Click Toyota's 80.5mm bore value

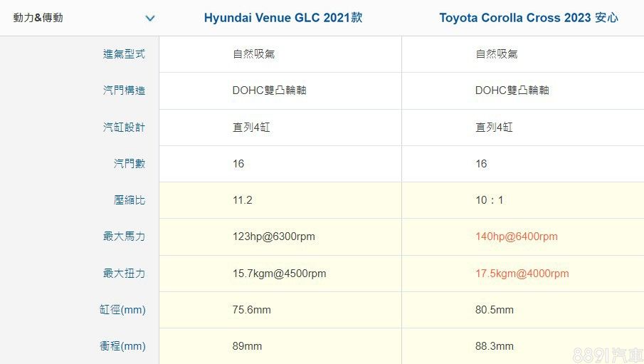click(x=494, y=310)
